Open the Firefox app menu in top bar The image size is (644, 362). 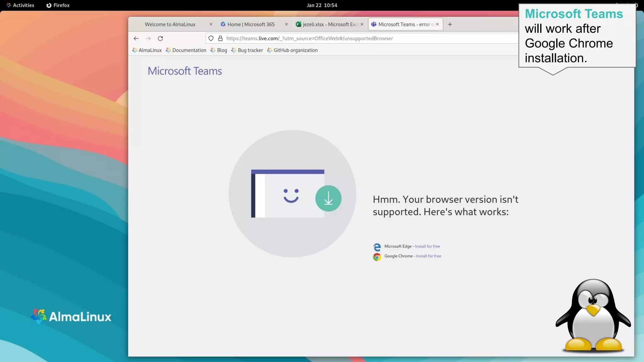tap(58, 5)
